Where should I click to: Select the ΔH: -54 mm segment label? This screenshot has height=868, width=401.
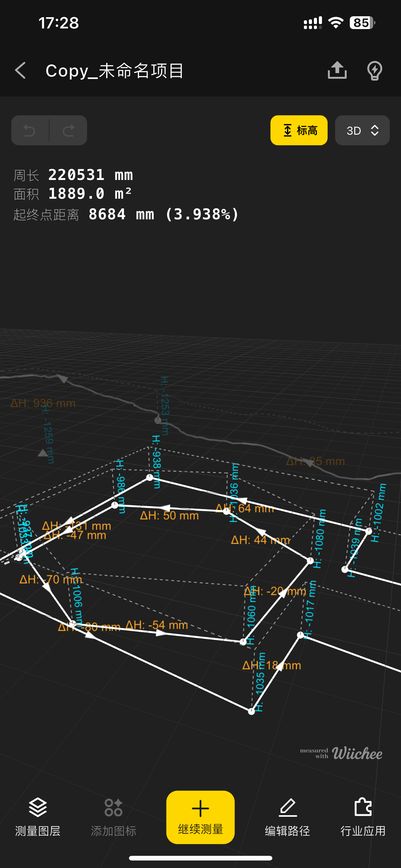[x=156, y=625]
